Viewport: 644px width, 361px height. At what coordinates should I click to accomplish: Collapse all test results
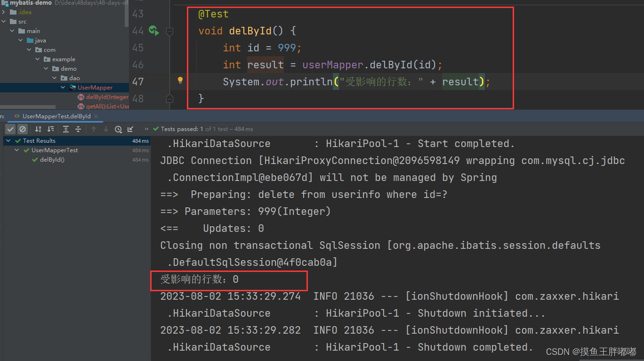pyautogui.click(x=78, y=129)
